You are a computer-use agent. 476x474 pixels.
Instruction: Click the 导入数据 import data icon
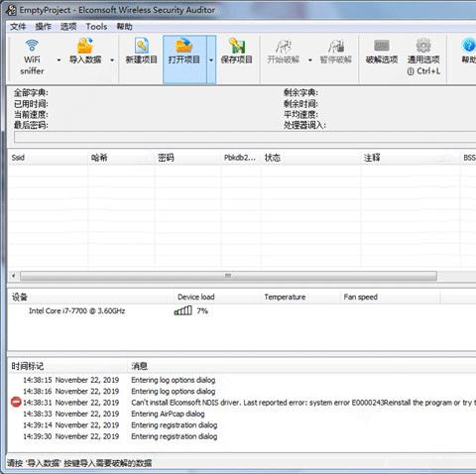(x=85, y=47)
